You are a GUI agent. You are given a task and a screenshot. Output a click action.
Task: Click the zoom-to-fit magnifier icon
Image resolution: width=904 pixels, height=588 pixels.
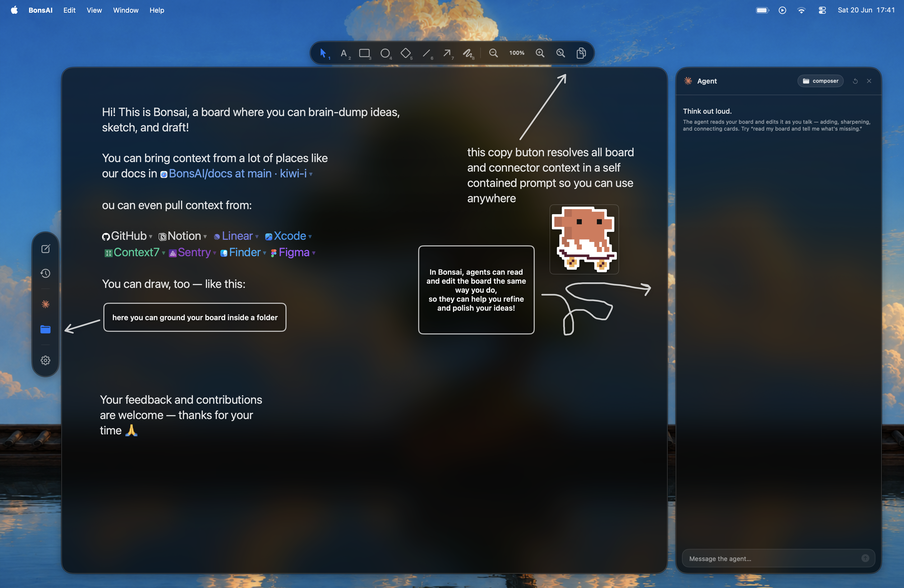(x=561, y=53)
